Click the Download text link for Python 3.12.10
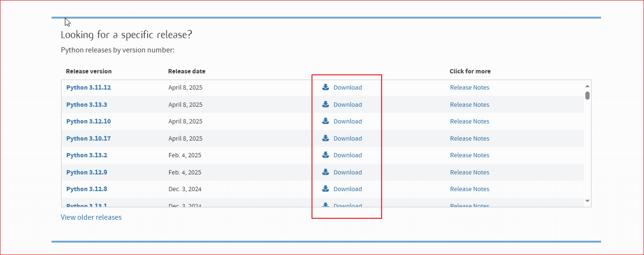644x255 pixels. 348,122
